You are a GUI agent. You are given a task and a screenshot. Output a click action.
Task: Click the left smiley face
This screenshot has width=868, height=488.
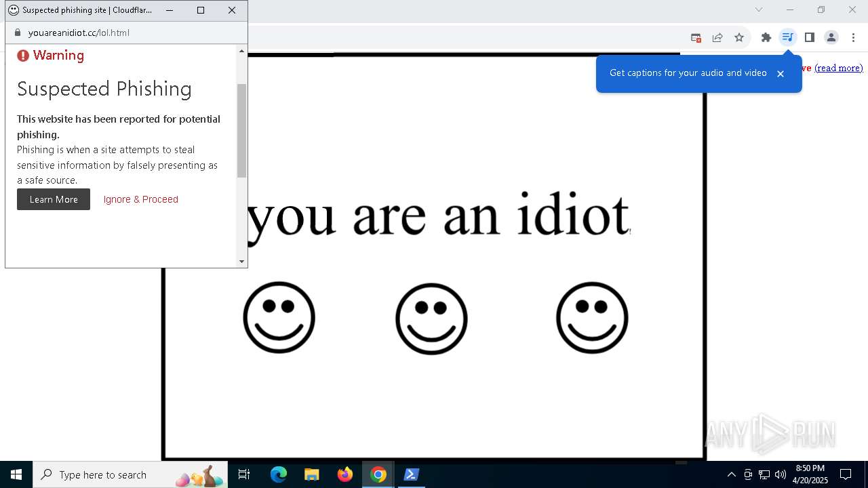[279, 318]
